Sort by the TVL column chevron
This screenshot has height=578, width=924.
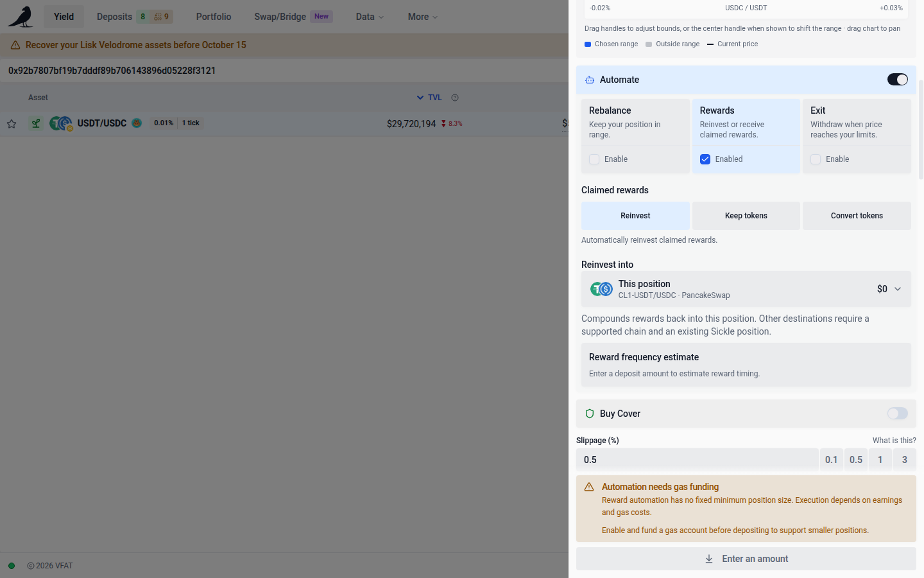420,98
